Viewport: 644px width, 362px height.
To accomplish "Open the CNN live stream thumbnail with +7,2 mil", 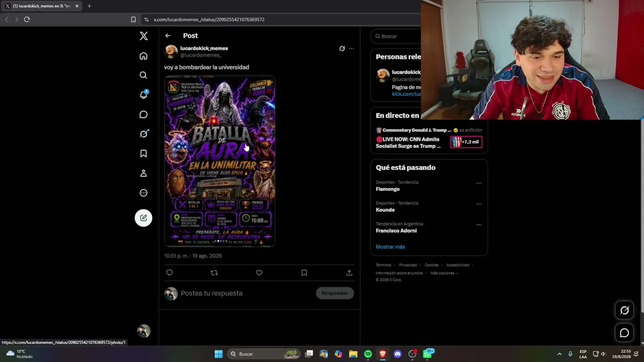I will tap(466, 142).
